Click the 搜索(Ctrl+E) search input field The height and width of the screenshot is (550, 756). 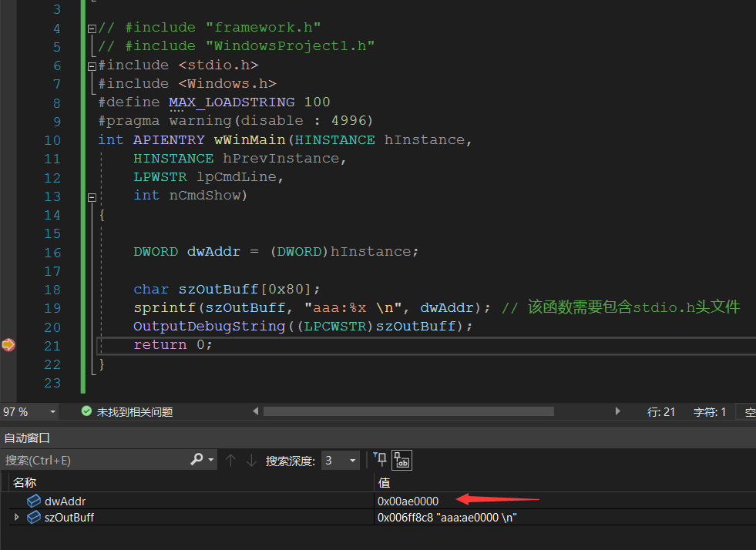pyautogui.click(x=92, y=460)
